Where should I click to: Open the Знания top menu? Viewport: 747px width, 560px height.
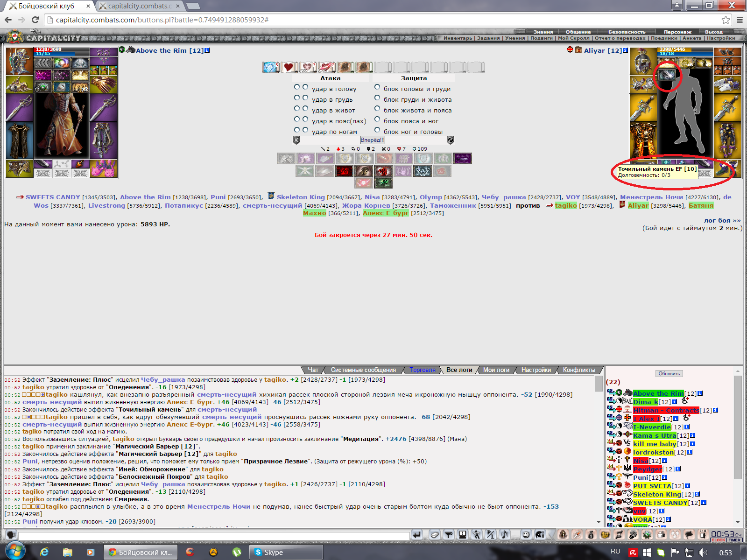tap(543, 32)
